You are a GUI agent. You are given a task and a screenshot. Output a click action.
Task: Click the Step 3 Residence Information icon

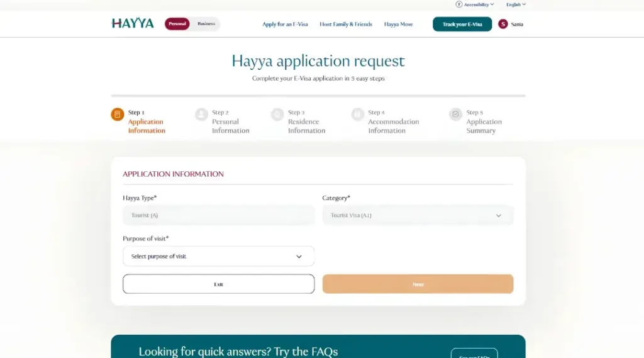[x=277, y=115]
